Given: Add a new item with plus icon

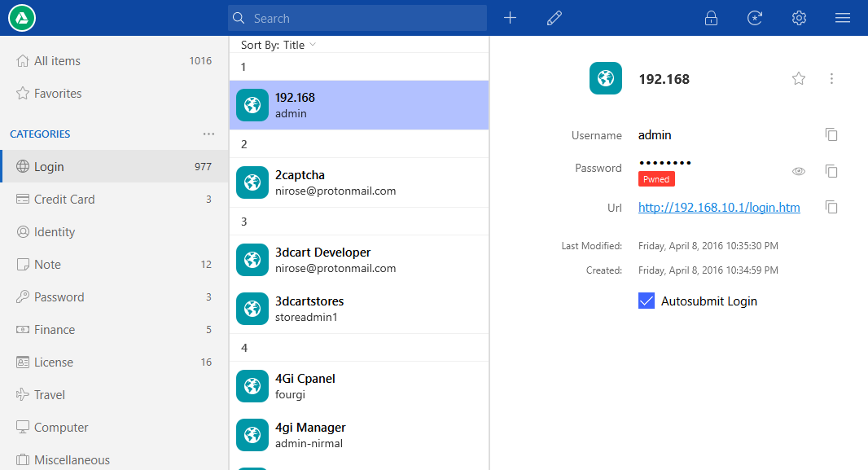Looking at the screenshot, I should coord(510,18).
